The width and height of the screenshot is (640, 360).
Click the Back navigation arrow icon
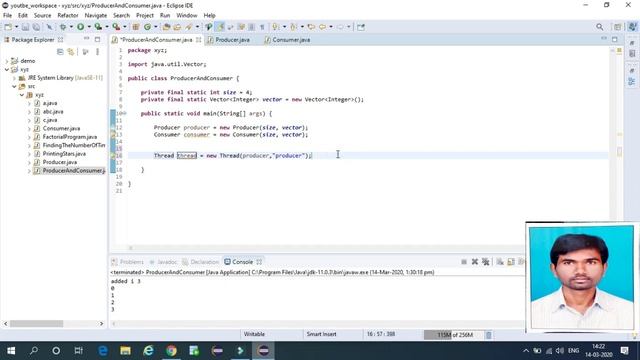[322, 27]
